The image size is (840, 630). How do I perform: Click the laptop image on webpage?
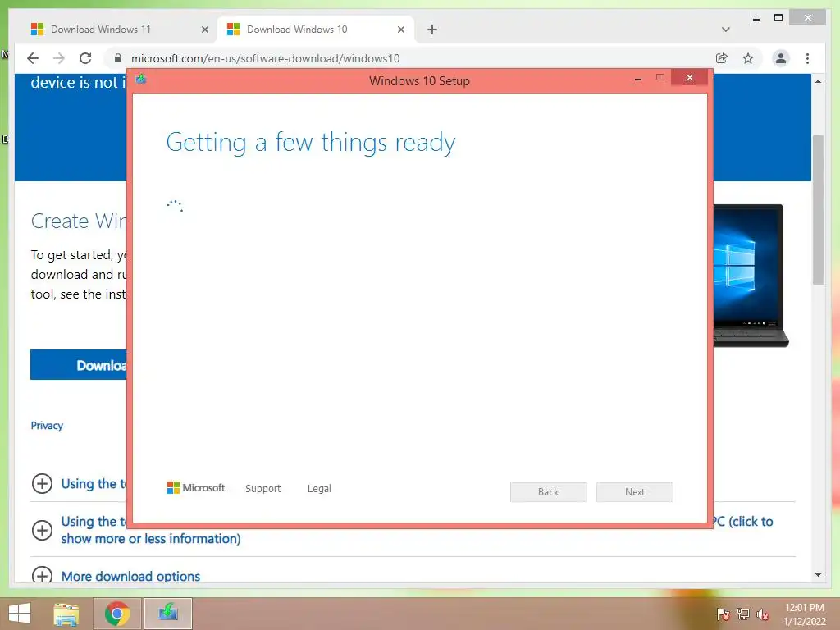(751, 276)
